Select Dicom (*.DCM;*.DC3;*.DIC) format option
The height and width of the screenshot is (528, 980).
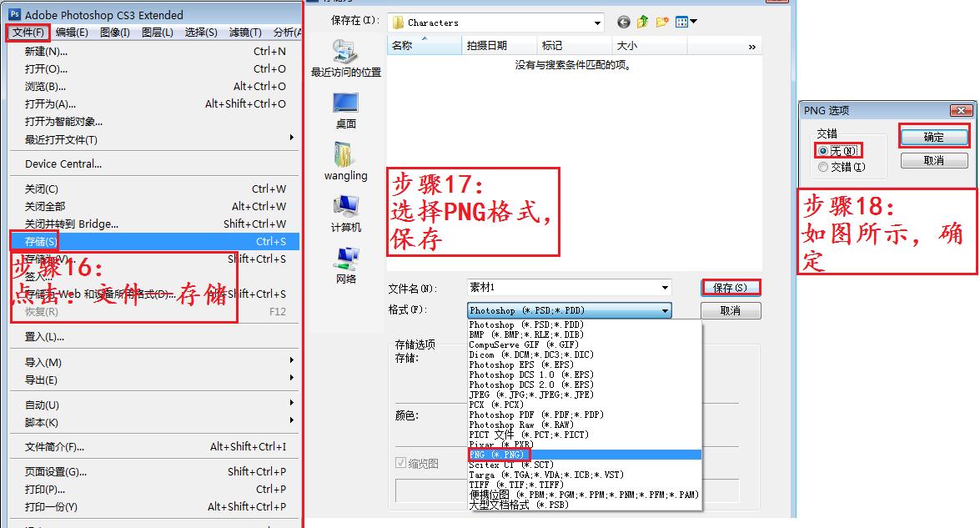click(x=585, y=355)
